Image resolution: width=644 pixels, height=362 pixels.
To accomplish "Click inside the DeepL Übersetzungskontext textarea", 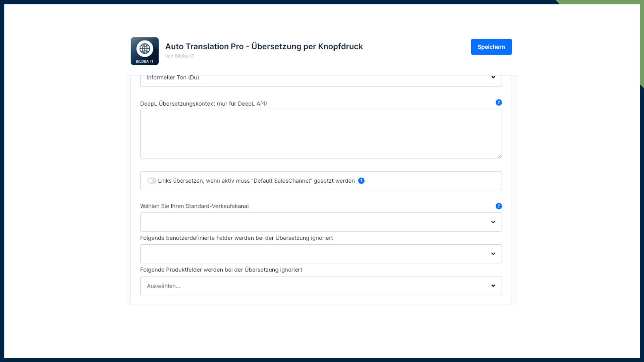I will pyautogui.click(x=321, y=133).
